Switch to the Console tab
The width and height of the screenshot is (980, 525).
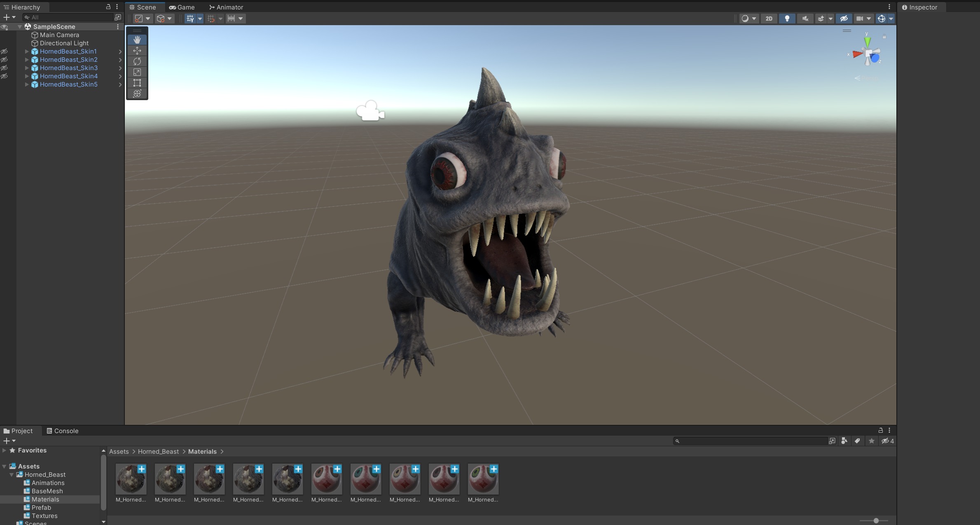(x=62, y=431)
